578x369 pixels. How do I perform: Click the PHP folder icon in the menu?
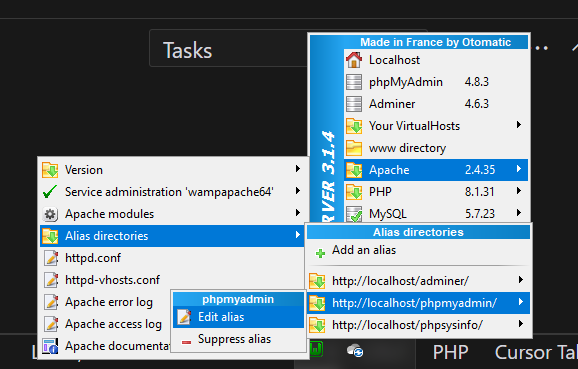point(354,192)
